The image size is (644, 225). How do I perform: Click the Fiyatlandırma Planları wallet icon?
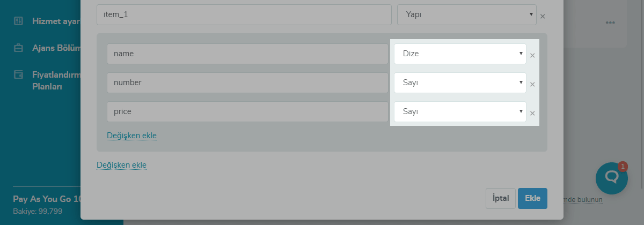19,74
